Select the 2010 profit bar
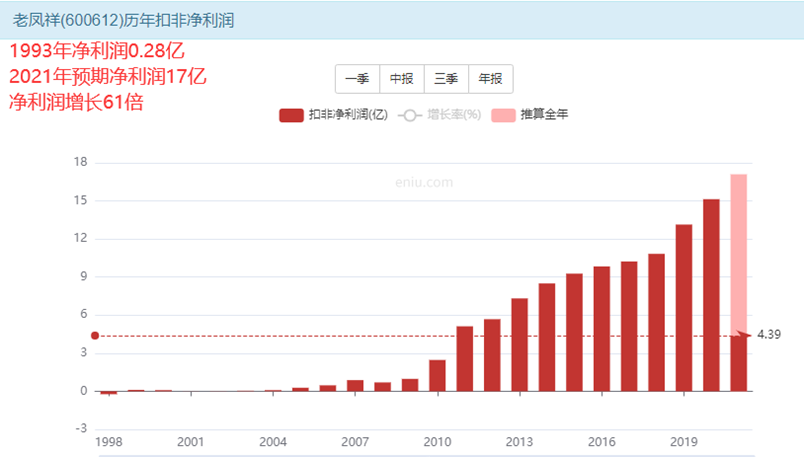804x457 pixels. point(437,375)
